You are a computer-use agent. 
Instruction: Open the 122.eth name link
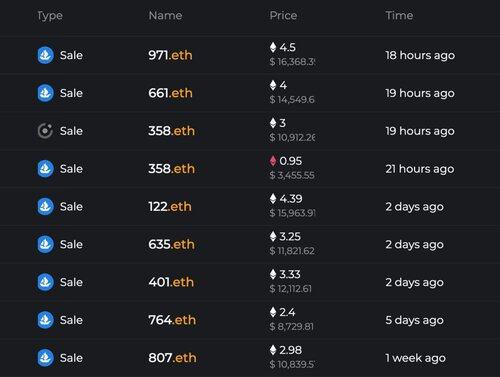click(x=170, y=206)
